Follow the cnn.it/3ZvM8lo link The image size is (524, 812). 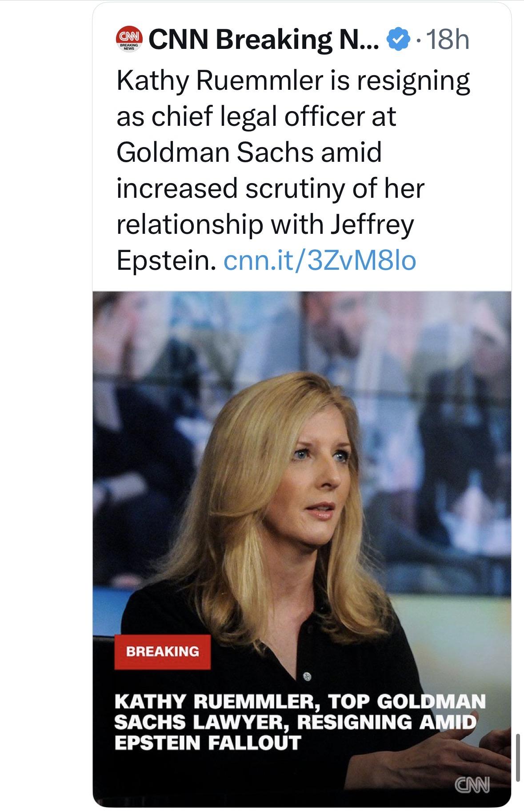[320, 261]
